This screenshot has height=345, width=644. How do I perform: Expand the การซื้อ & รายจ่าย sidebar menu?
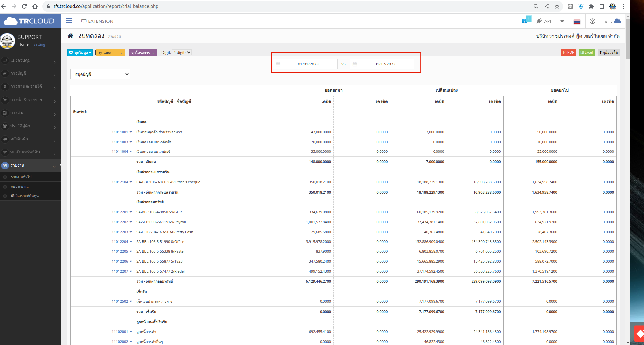31,100
